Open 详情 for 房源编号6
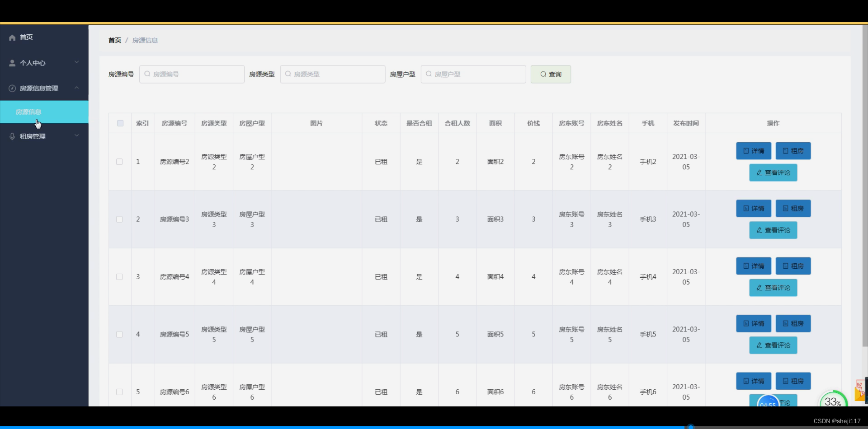Viewport: 868px width, 429px height. [x=754, y=381]
